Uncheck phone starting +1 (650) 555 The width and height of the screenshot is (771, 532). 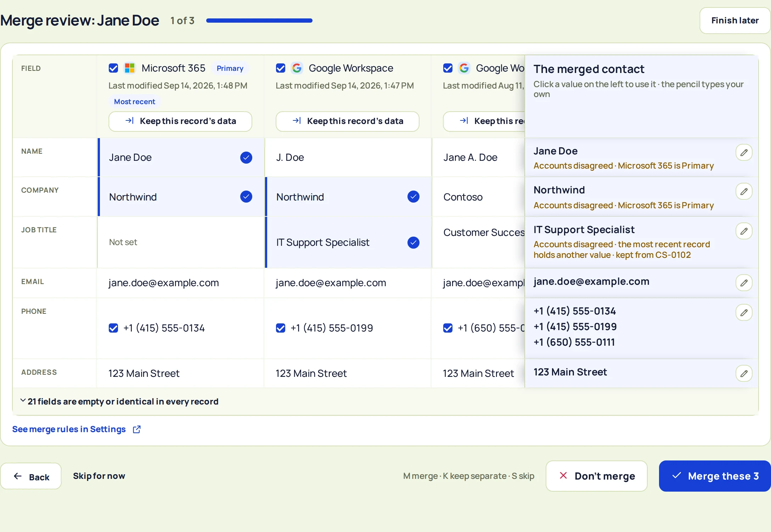click(x=448, y=328)
